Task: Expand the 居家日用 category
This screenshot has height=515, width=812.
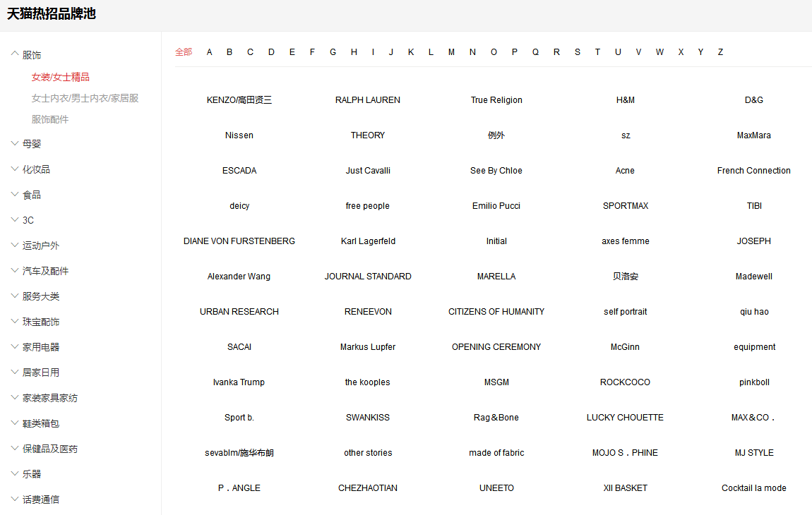Action: (x=40, y=372)
